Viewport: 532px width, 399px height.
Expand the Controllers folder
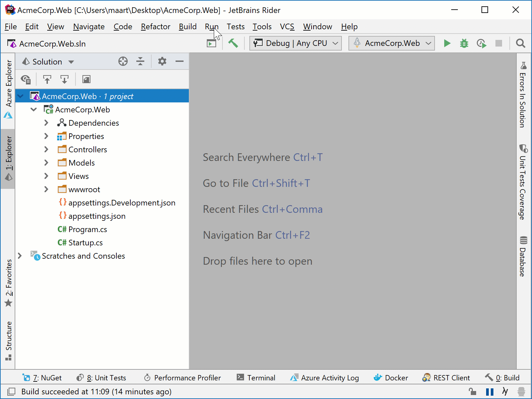(x=46, y=150)
